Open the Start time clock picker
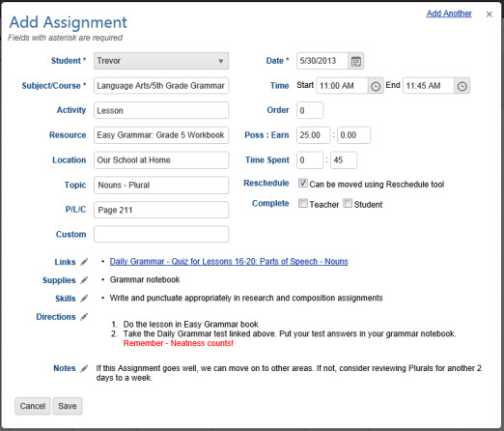The image size is (504, 431). tap(376, 86)
